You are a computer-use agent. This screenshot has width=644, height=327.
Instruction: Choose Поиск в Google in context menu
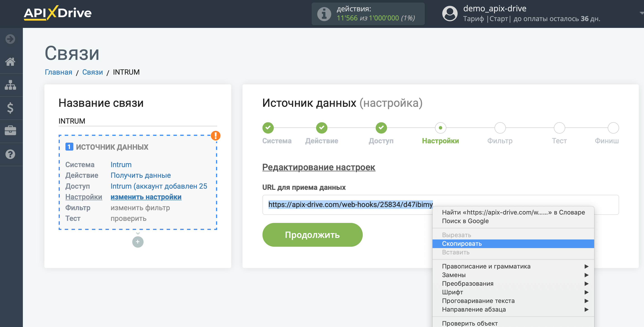point(513,221)
